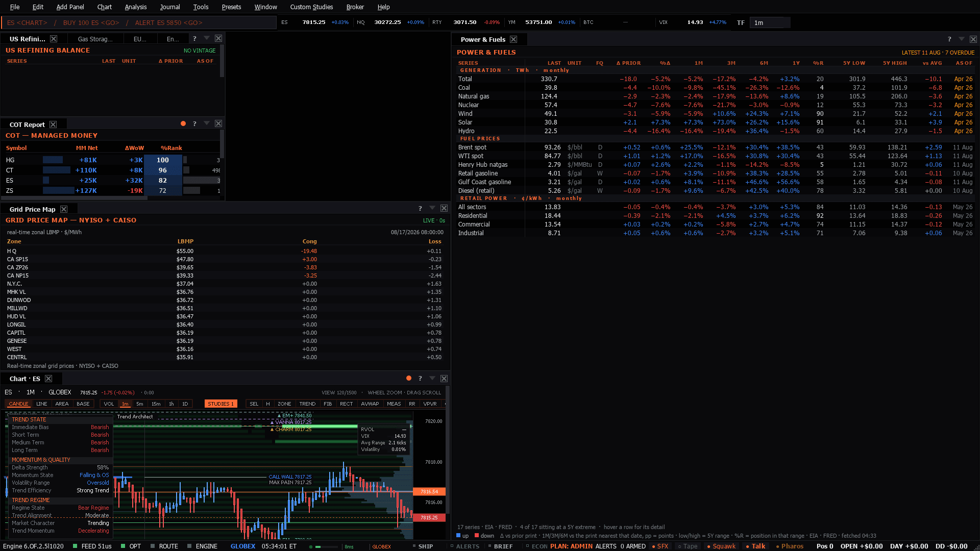Click the ES <CHART> command
Screen dimensions: 980x551
(x=27, y=22)
